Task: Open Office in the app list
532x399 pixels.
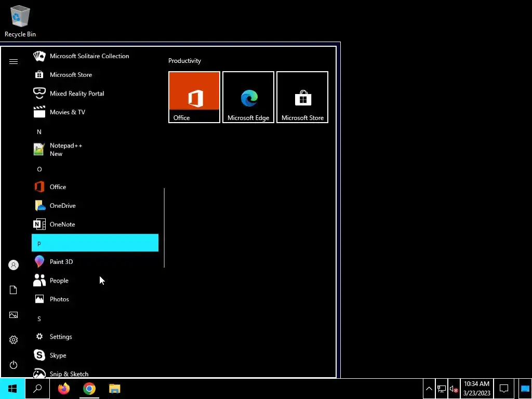Action: coord(95,187)
